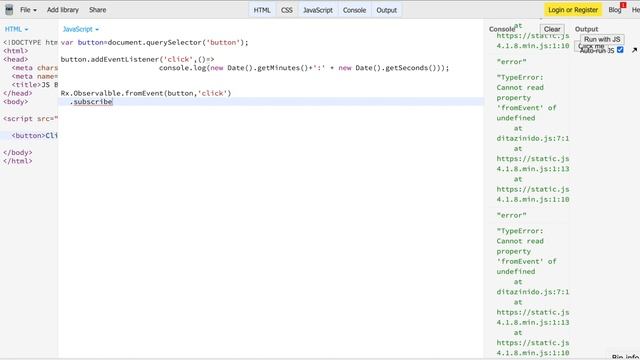Click the console.log code line
The height and width of the screenshot is (360, 640).
tap(304, 68)
